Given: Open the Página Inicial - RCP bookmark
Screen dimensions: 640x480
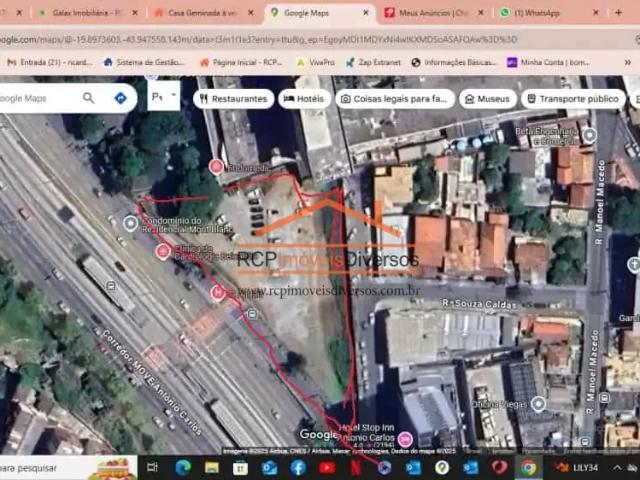Looking at the screenshot, I should [241, 62].
